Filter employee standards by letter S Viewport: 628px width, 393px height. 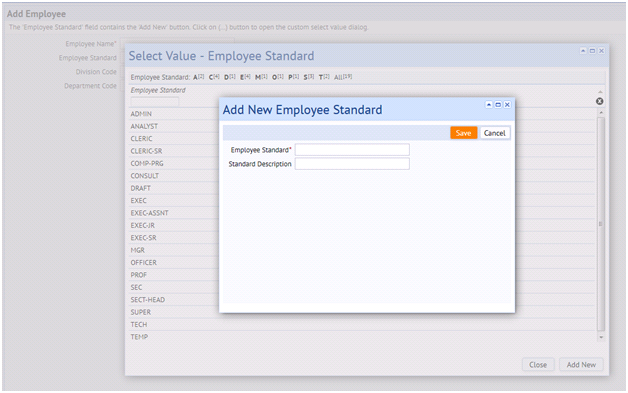click(309, 77)
